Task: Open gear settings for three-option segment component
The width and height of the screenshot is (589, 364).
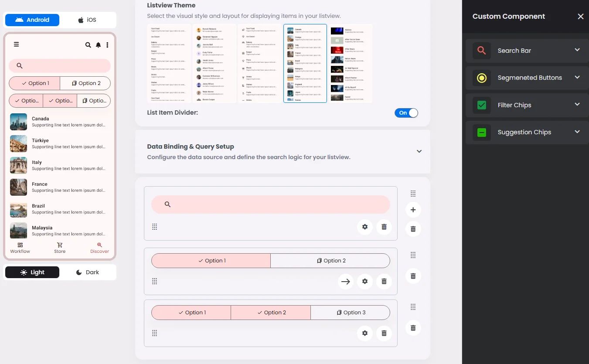Action: pos(365,333)
